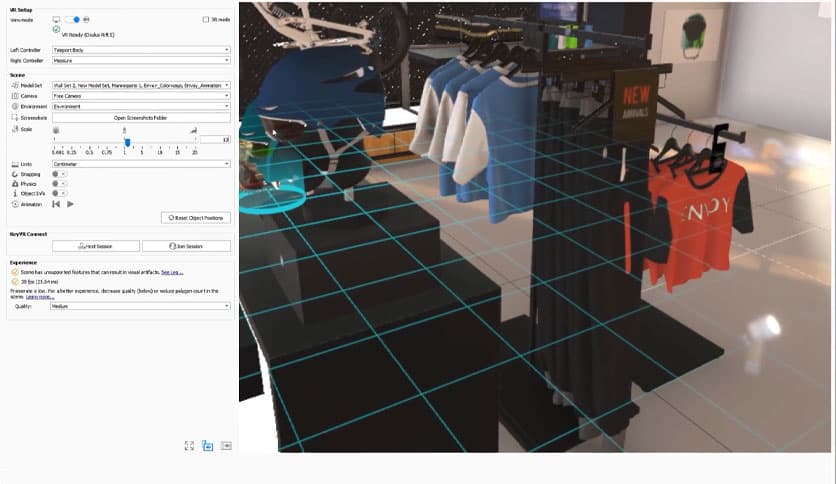Toggle the Snapping switch
Viewport: 836px width, 484px height.
(58, 174)
